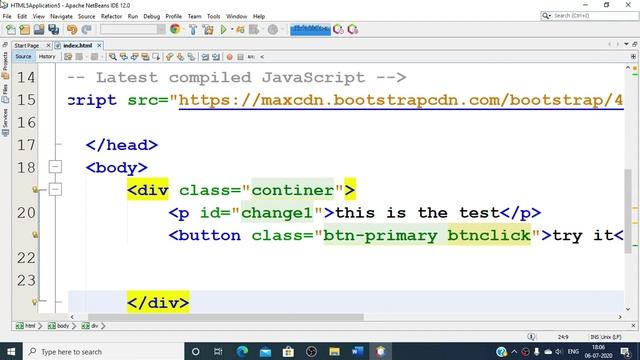Viewport: 640px width, 360px height.
Task: Switch to Source view
Action: pyautogui.click(x=23, y=56)
